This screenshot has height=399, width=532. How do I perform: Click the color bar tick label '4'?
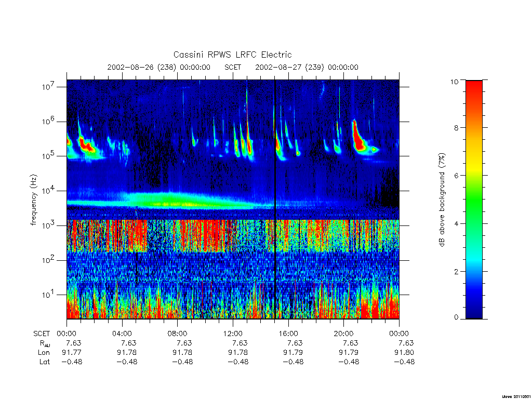[456, 223]
